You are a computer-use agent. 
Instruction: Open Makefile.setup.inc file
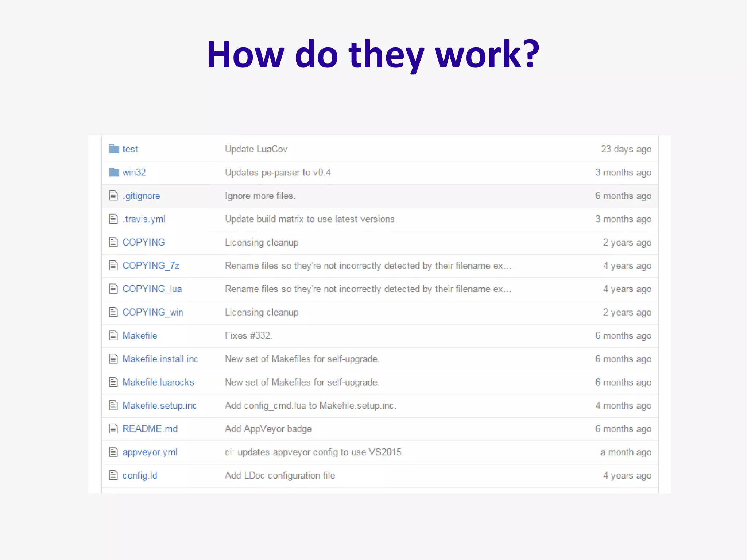coord(159,406)
